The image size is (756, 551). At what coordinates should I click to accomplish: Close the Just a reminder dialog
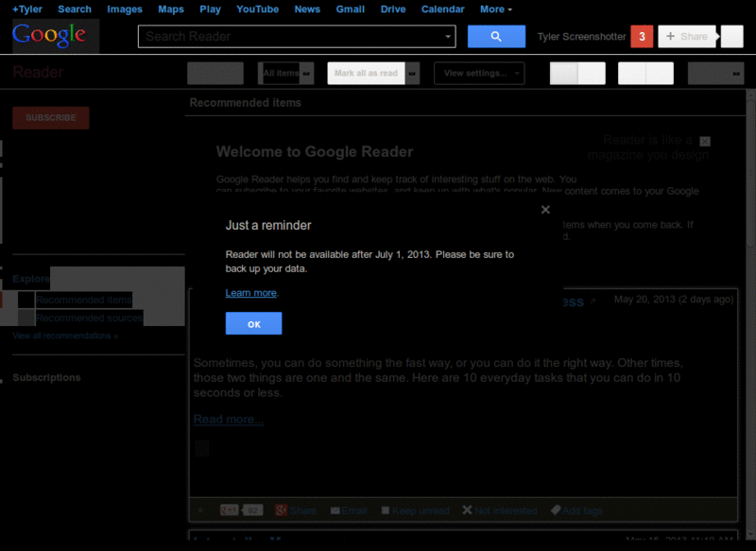click(x=545, y=210)
